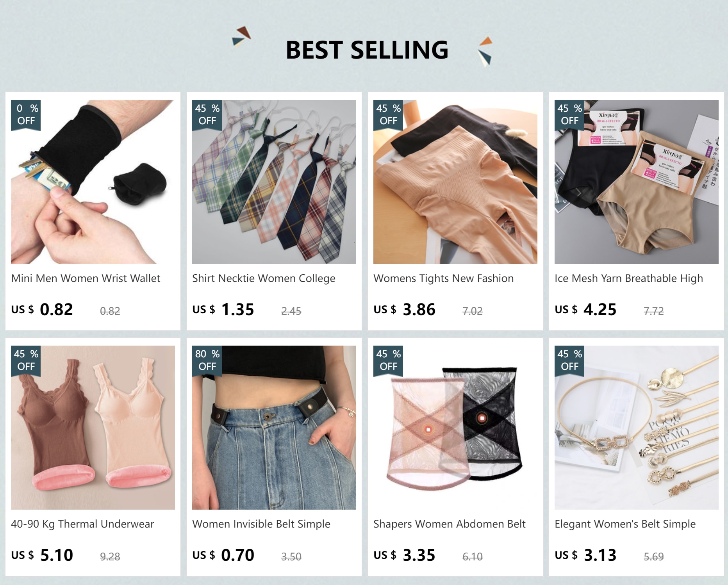This screenshot has width=728, height=585.
Task: Open the Ice Mesh Yarn shapewear image
Action: (637, 182)
